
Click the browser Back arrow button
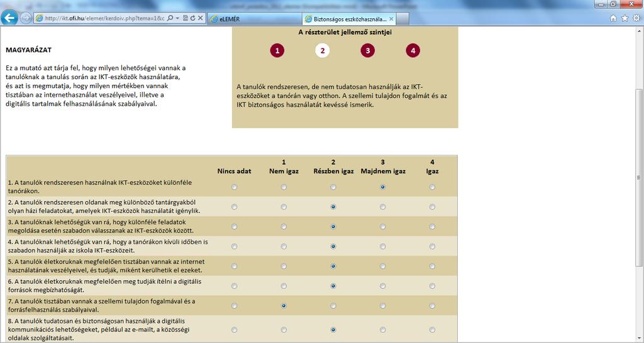click(x=9, y=18)
